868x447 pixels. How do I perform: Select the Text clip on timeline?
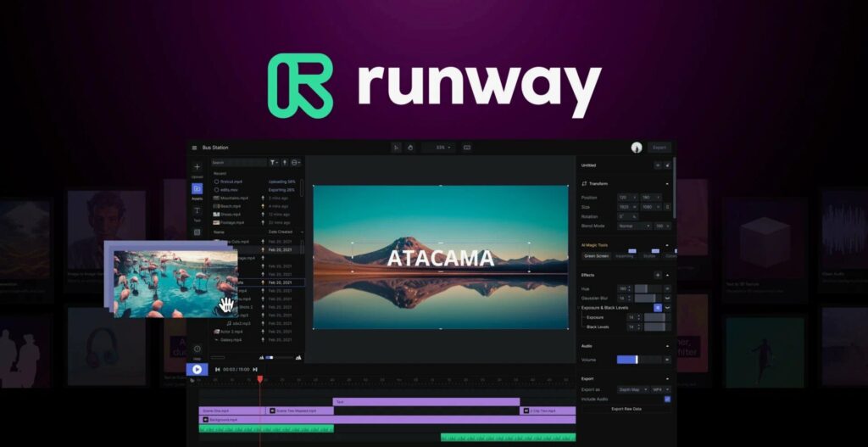point(426,401)
